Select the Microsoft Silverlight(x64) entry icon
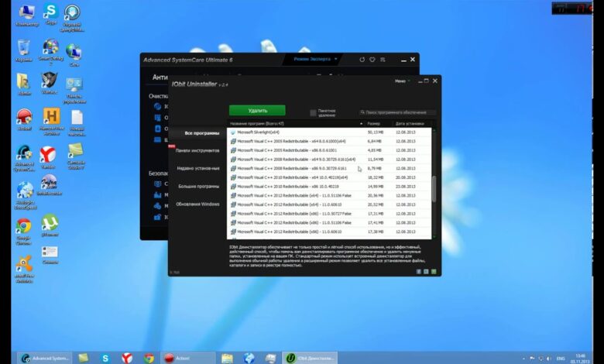Image resolution: width=604 pixels, height=364 pixels. coord(233,132)
